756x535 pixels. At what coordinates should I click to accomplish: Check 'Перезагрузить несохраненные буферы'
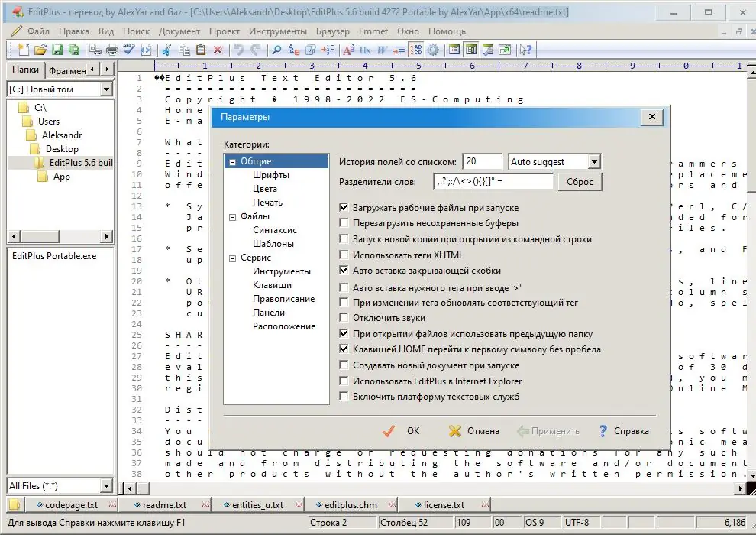pyautogui.click(x=344, y=223)
